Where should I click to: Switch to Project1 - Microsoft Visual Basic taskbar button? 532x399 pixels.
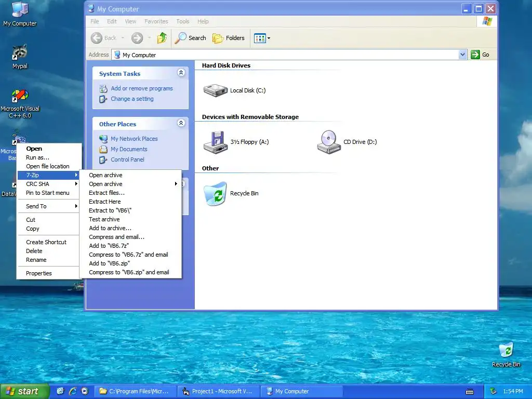(218, 391)
